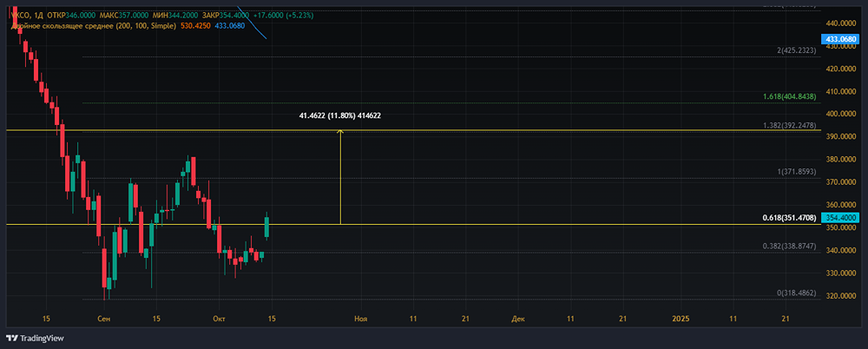Click the 410.0000 price axis label

[x=841, y=91]
